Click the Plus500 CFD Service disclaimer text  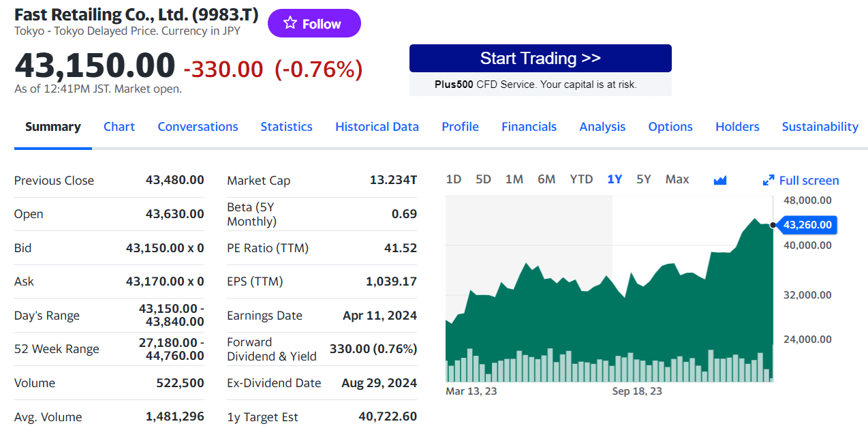536,85
